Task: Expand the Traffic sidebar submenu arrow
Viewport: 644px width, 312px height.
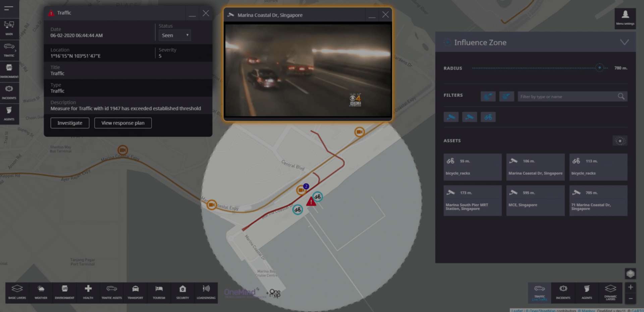Action: coord(15,51)
